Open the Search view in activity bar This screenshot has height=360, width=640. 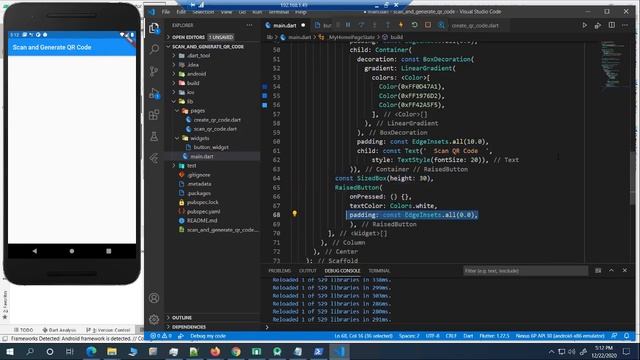pyautogui.click(x=154, y=49)
